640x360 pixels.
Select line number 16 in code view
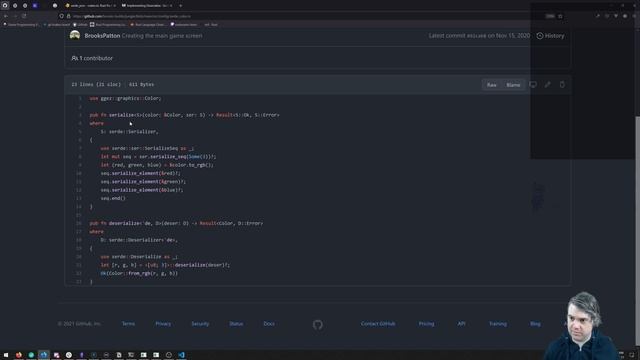[x=79, y=223]
